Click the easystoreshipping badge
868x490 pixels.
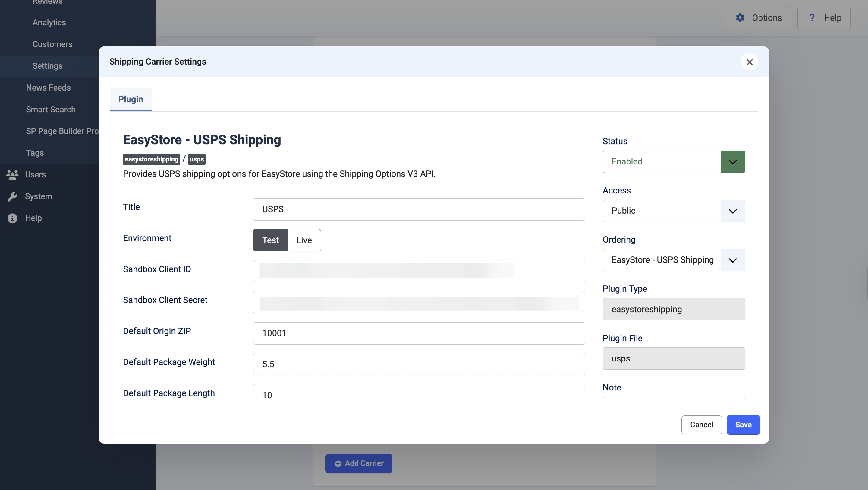click(x=151, y=159)
